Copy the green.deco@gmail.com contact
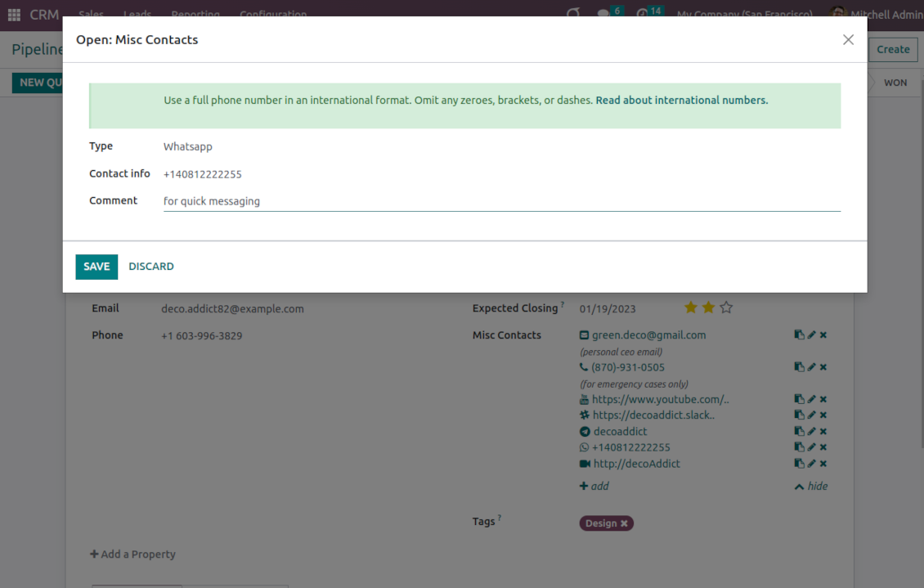The width and height of the screenshot is (924, 588). pyautogui.click(x=799, y=334)
